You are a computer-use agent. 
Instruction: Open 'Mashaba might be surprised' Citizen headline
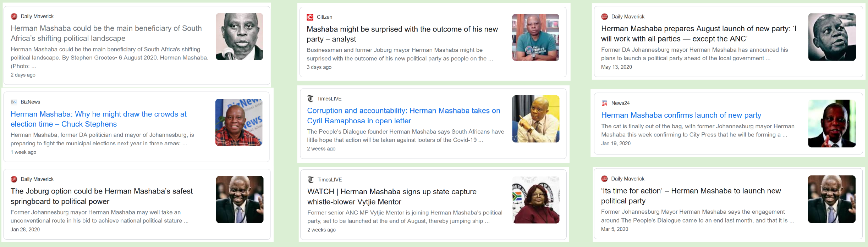402,34
